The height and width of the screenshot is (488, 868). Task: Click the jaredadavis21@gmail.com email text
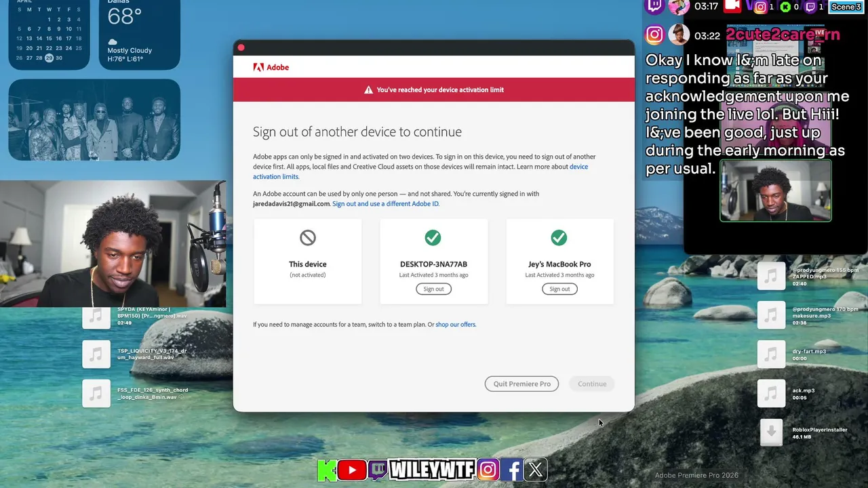[292, 203]
